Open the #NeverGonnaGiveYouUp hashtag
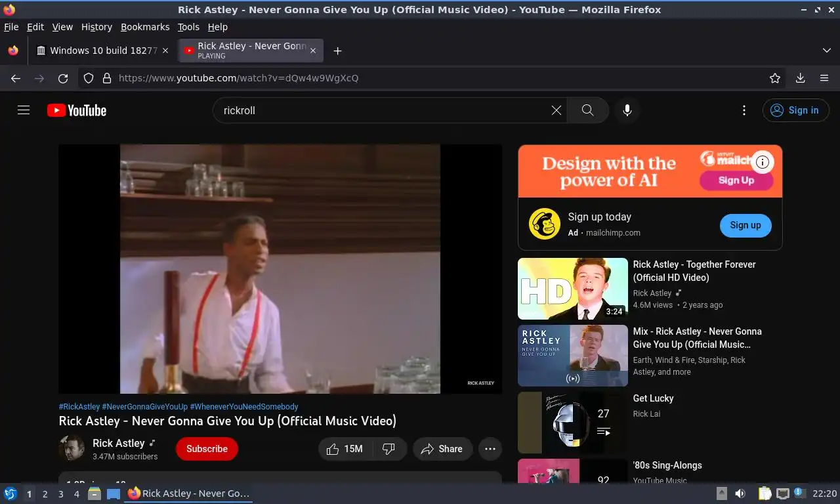The image size is (840, 504). (x=145, y=407)
